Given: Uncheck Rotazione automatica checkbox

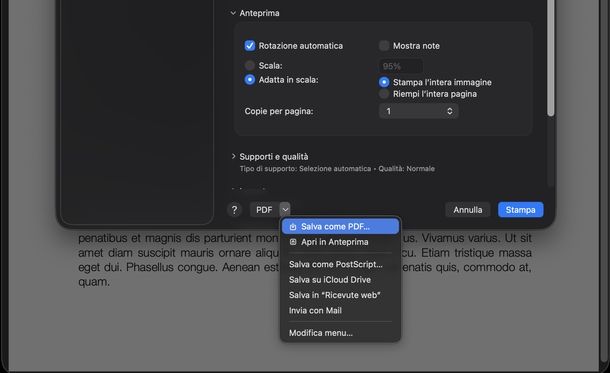Looking at the screenshot, I should (x=250, y=46).
